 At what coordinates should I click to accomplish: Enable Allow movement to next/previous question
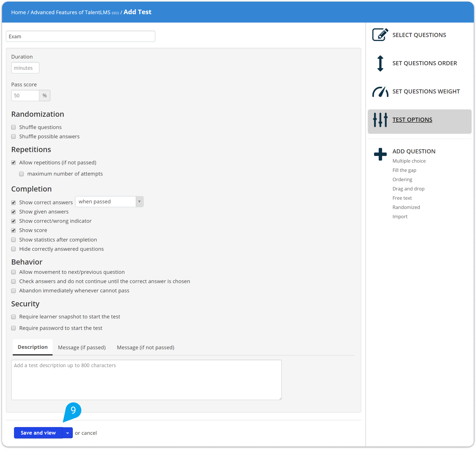14,272
